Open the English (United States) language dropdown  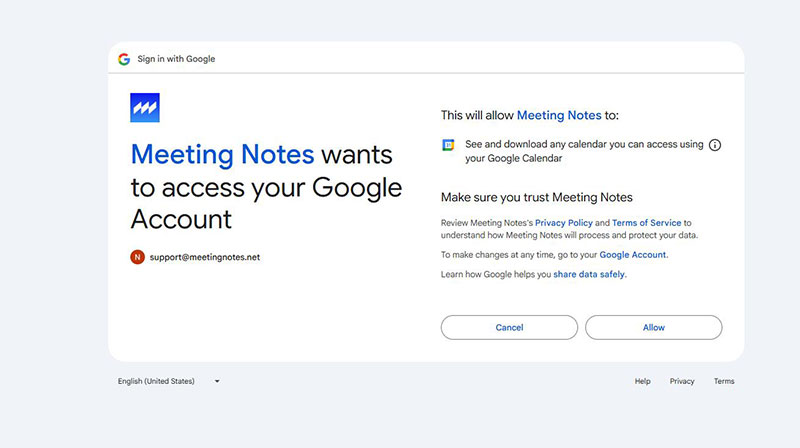pos(157,381)
